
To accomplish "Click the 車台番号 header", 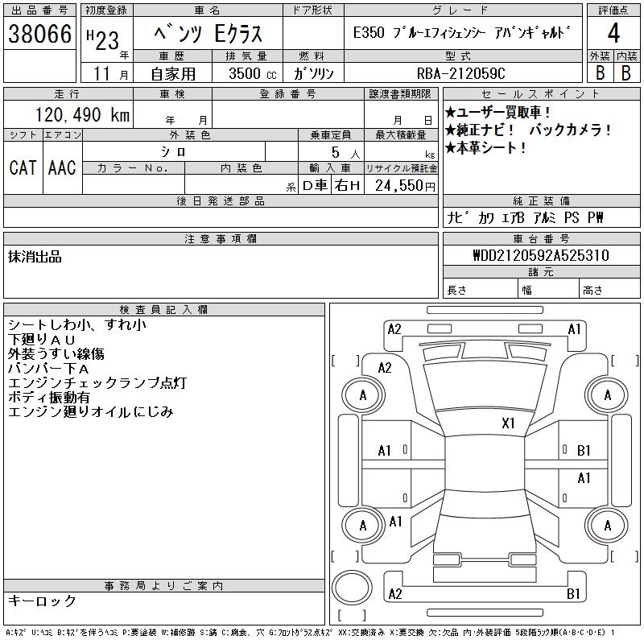I will tap(541, 239).
